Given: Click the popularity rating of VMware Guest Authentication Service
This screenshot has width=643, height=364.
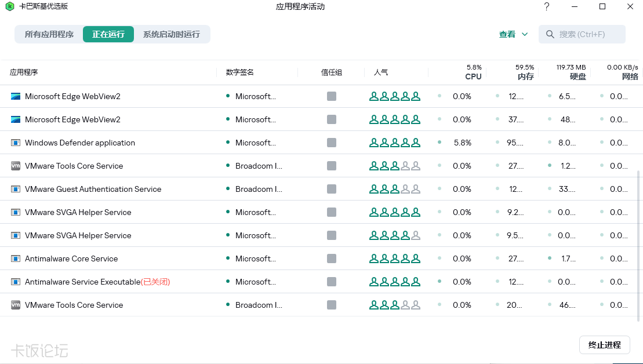Looking at the screenshot, I should coord(395,189).
